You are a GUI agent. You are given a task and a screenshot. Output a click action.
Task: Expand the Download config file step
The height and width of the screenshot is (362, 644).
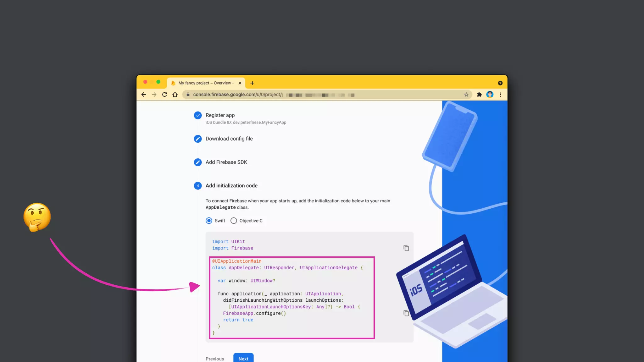[x=229, y=139]
